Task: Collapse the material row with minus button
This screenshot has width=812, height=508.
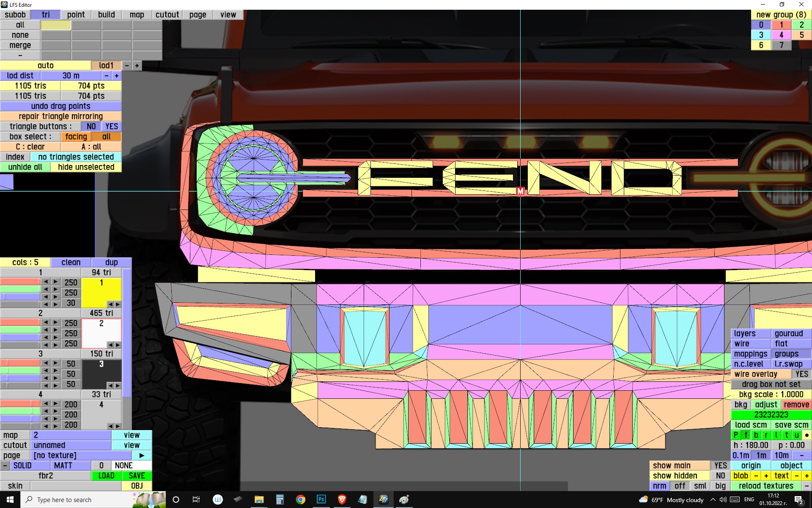Action: [x=5, y=465]
